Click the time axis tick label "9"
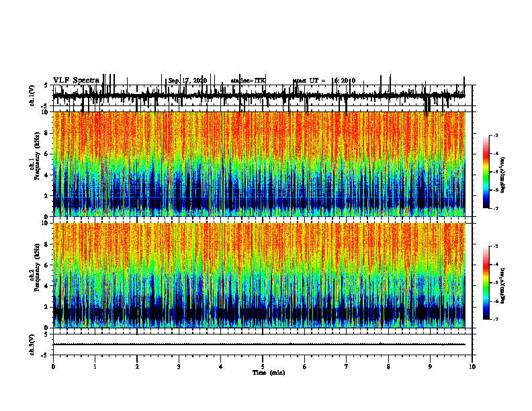 coord(430,367)
